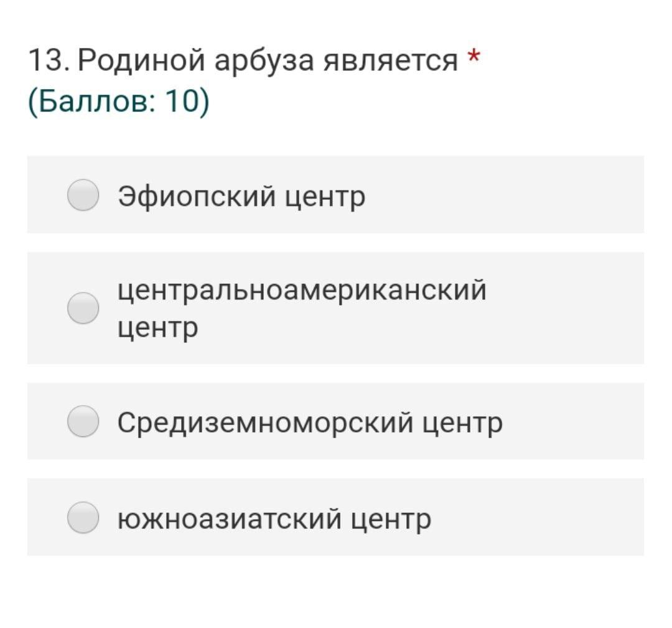
Task: Click the центральноамериканский answer label
Action: click(302, 309)
